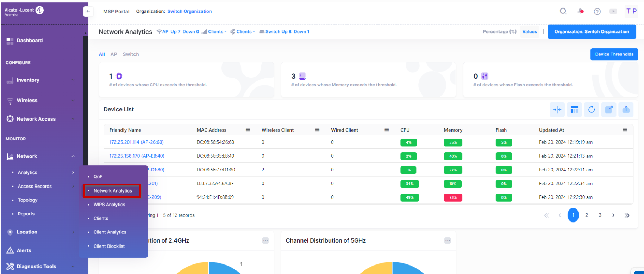644x274 pixels.
Task: Open QoE from the Analytics flyout
Action: pyautogui.click(x=98, y=177)
